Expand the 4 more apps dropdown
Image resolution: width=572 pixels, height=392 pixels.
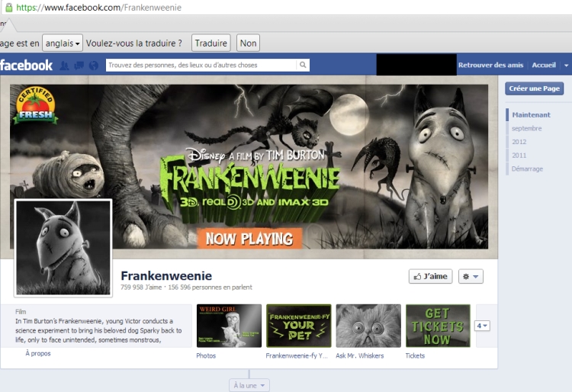pos(482,326)
